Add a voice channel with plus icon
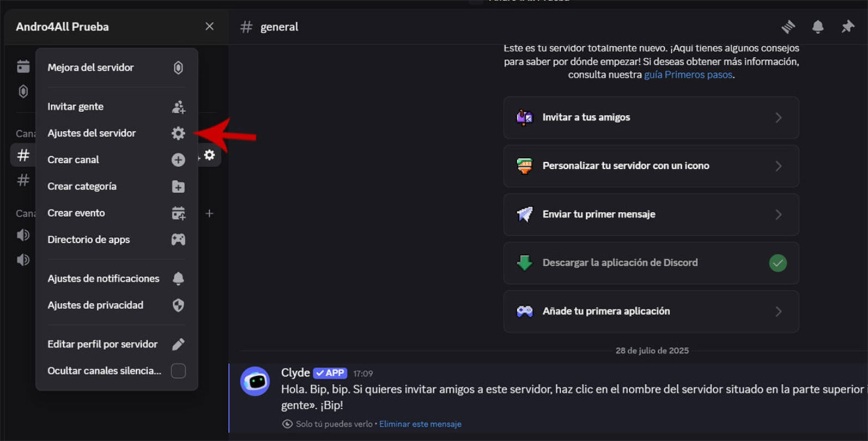This screenshot has width=868, height=441. pyautogui.click(x=209, y=213)
